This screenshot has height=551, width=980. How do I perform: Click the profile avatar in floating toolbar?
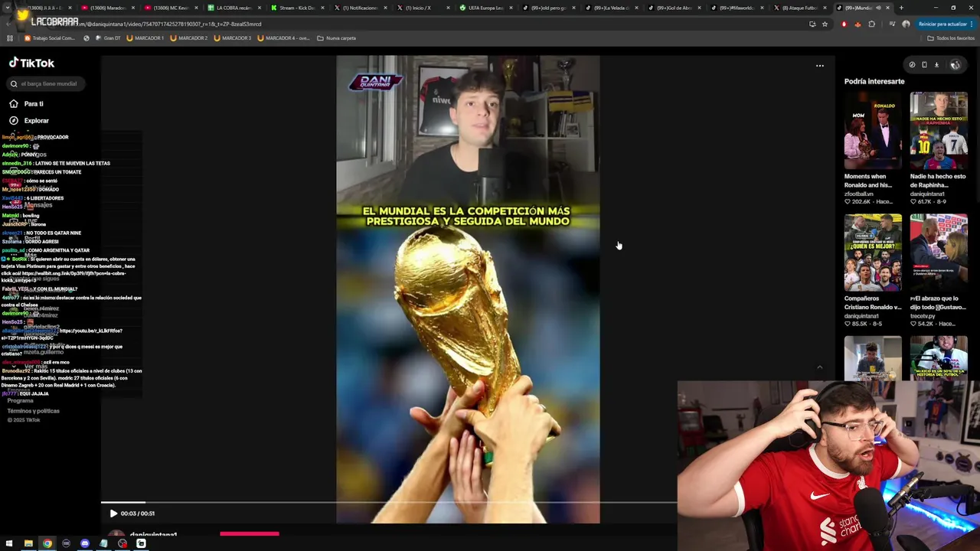(955, 65)
